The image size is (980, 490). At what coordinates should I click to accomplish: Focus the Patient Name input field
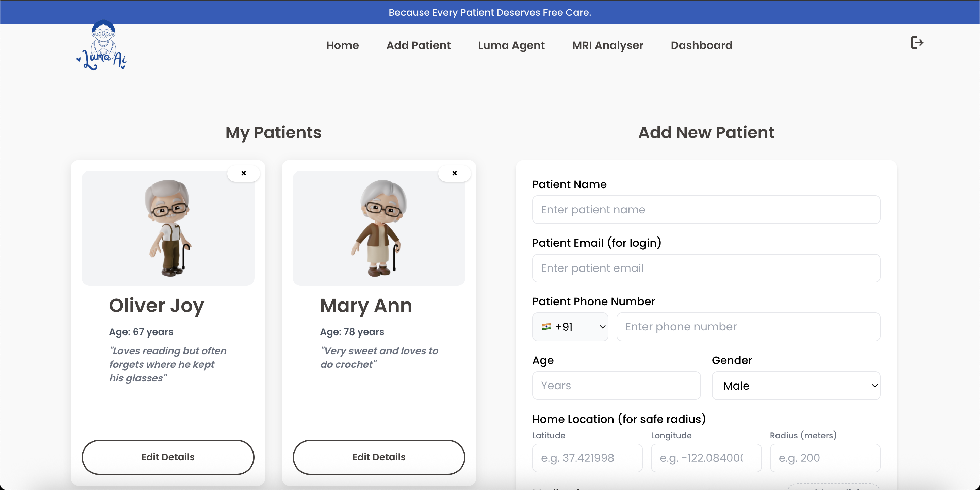pyautogui.click(x=706, y=210)
